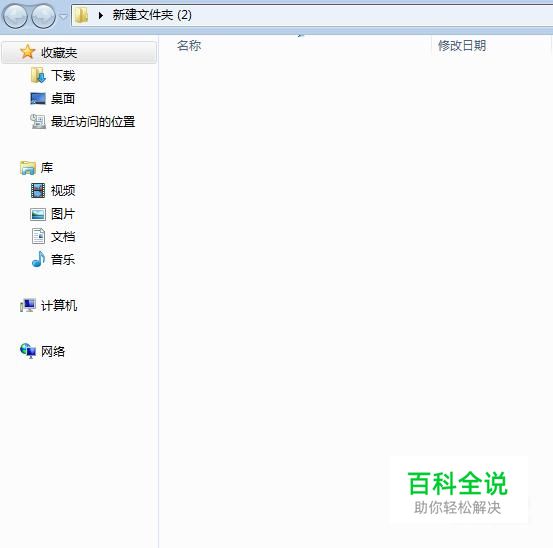553x548 pixels.
Task: Click the folder icon in address bar
Action: coord(82,15)
